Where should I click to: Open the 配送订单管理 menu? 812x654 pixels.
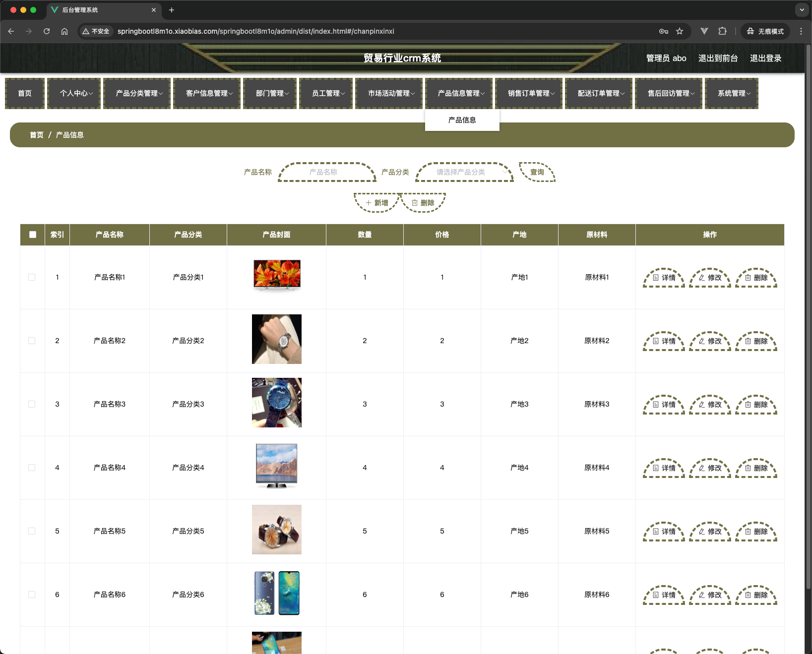[599, 93]
